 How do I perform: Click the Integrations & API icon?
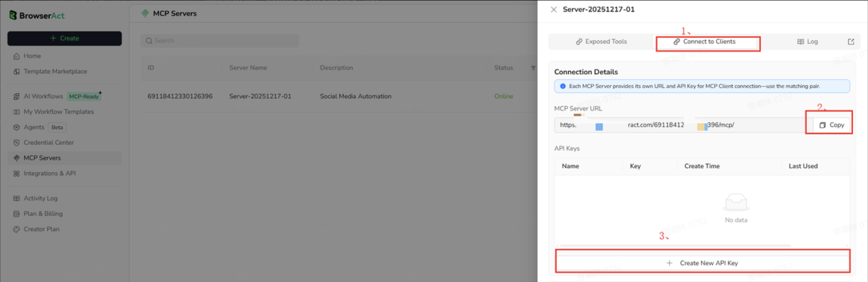pyautogui.click(x=16, y=173)
